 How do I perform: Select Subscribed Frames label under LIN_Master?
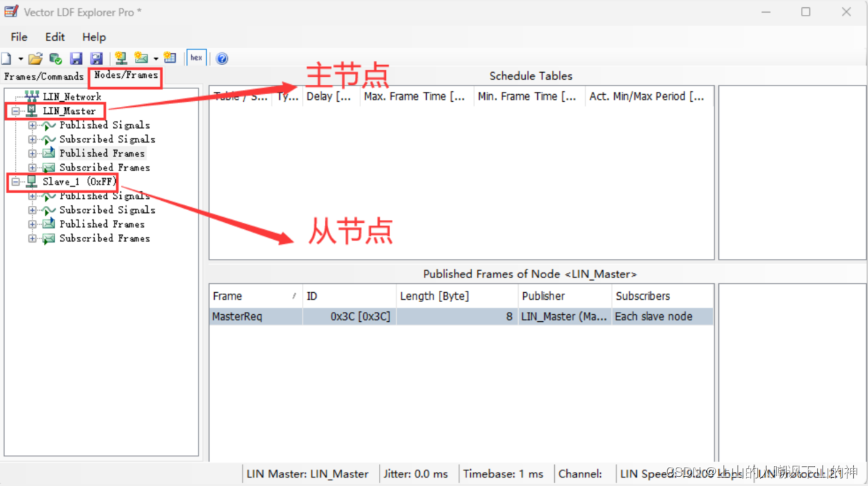click(105, 168)
